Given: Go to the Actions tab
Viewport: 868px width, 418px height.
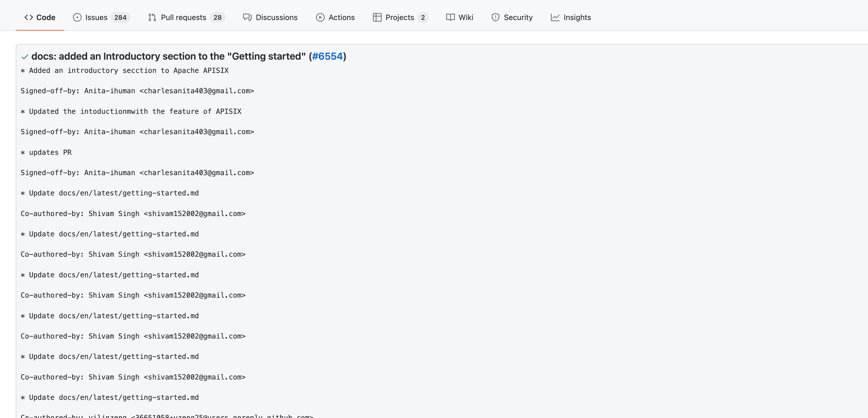Looking at the screenshot, I should pos(341,18).
